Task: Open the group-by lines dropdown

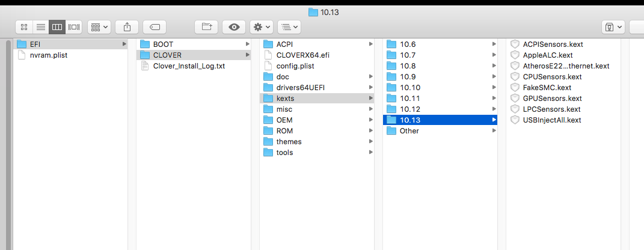Action: coord(289,27)
